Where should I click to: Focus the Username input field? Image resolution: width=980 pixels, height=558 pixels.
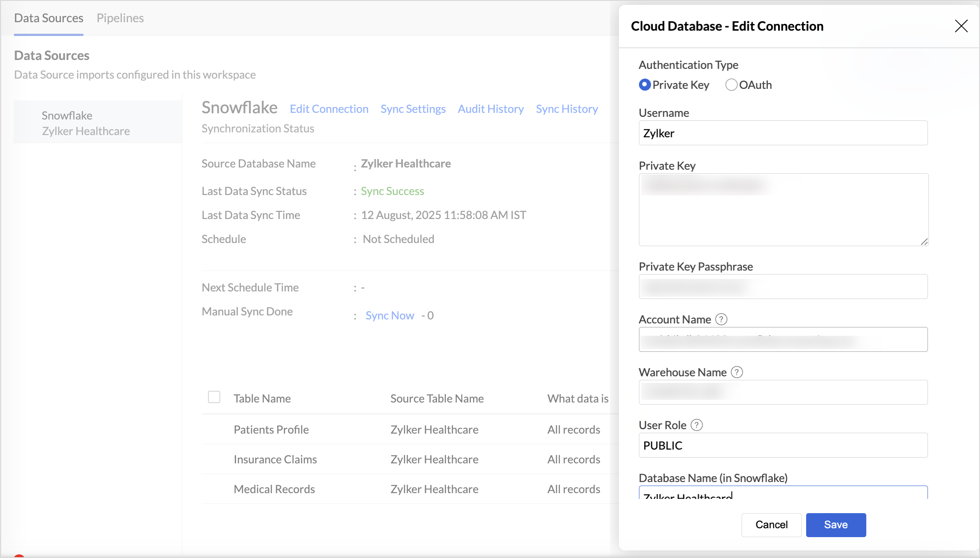783,133
